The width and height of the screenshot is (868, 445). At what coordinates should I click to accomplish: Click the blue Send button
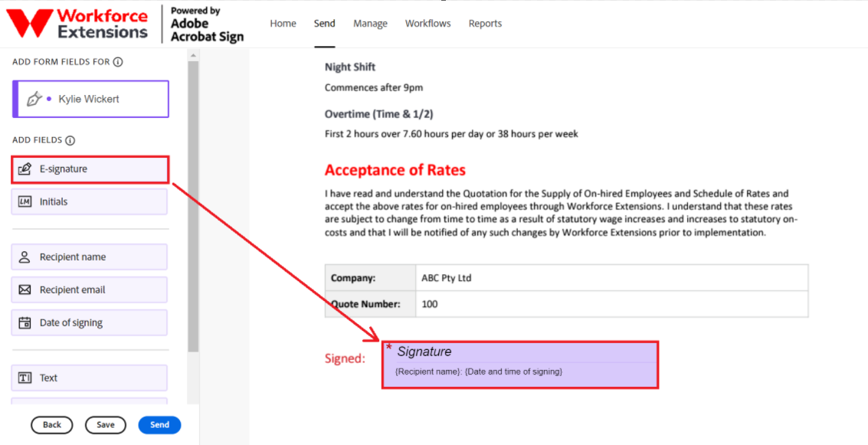tap(159, 425)
